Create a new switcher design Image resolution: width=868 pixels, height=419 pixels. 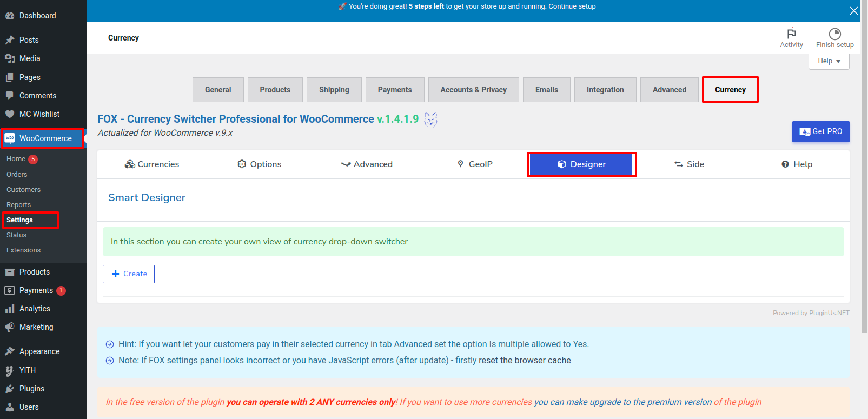click(129, 274)
